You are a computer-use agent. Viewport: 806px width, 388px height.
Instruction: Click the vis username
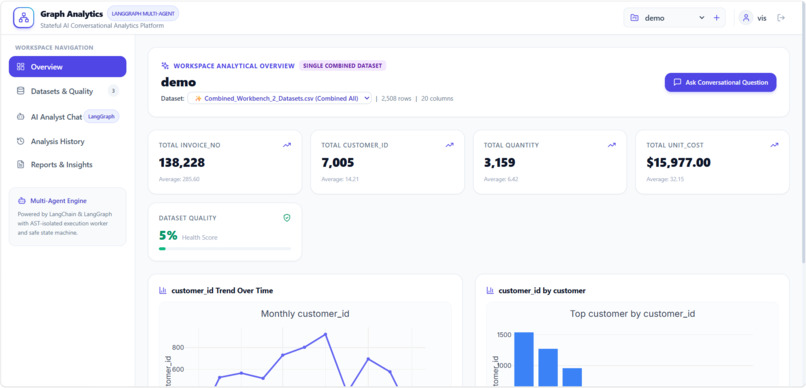pyautogui.click(x=762, y=18)
